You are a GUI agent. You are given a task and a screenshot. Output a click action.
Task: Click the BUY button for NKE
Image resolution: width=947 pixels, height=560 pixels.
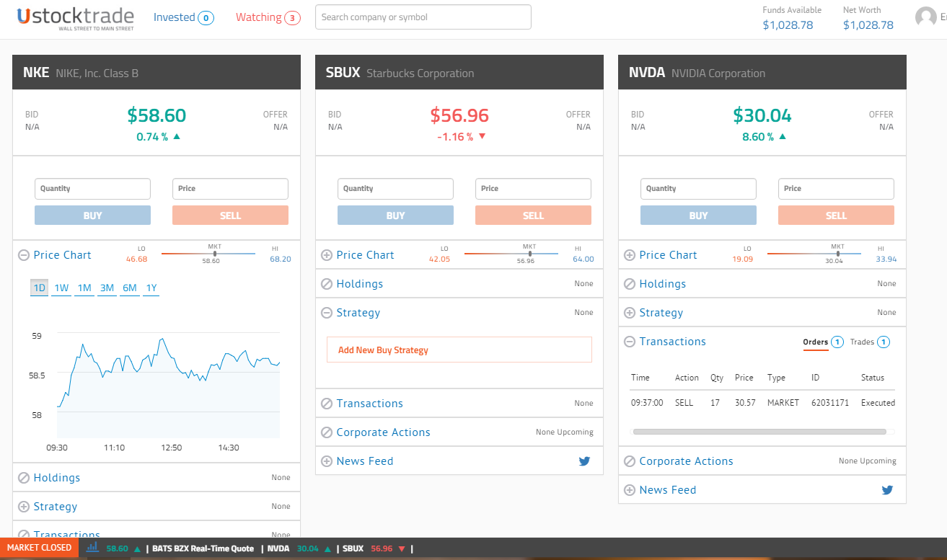click(92, 214)
